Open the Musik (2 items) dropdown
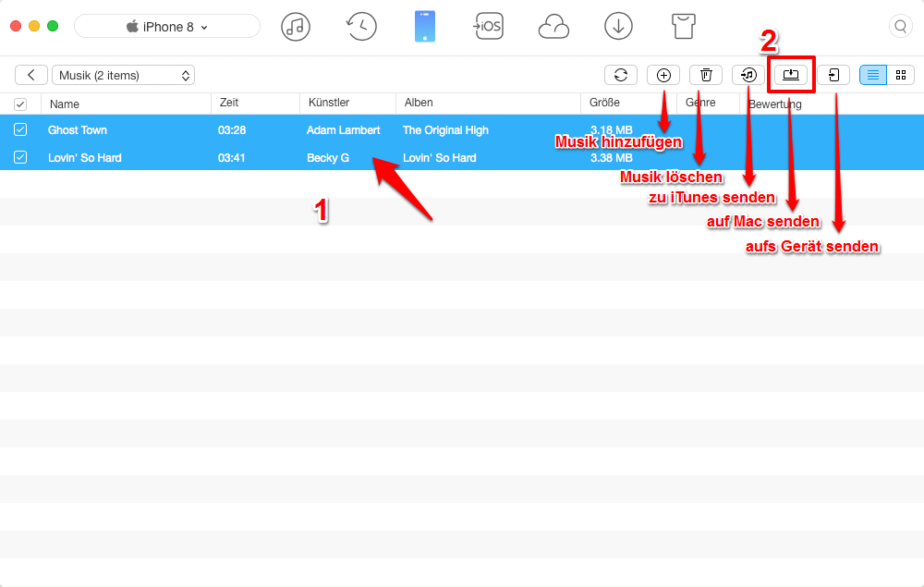 (x=123, y=75)
